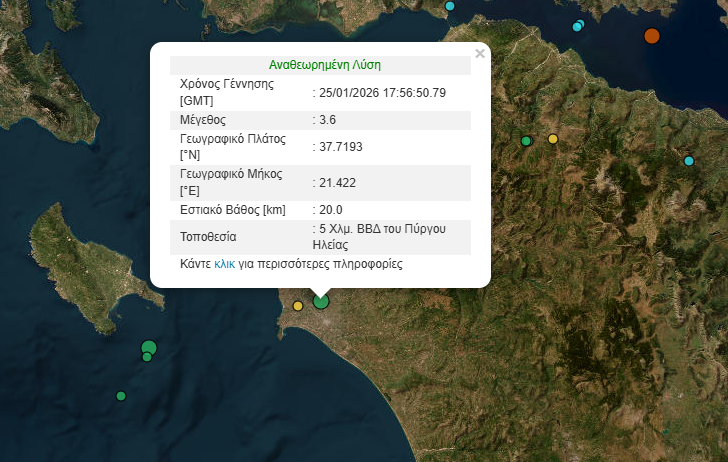728x462 pixels.
Task: Close the earthquake info popup
Action: 480,54
